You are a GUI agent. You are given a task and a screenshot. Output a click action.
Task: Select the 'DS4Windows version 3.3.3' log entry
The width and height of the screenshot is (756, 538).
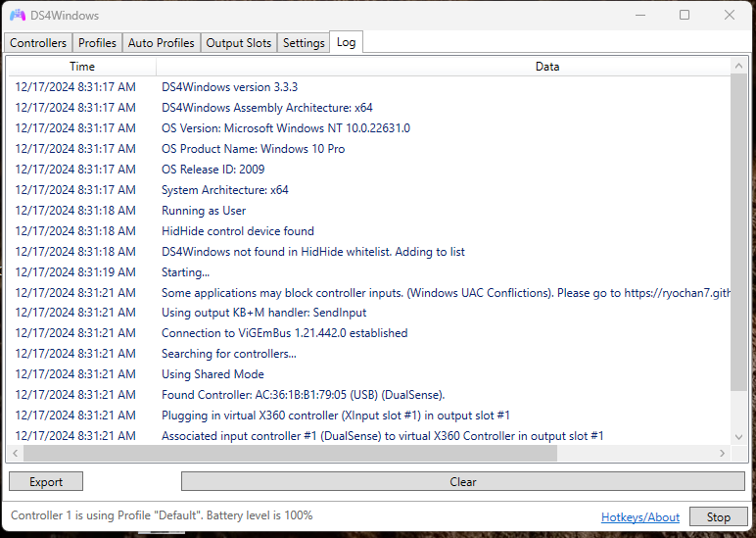(x=370, y=87)
